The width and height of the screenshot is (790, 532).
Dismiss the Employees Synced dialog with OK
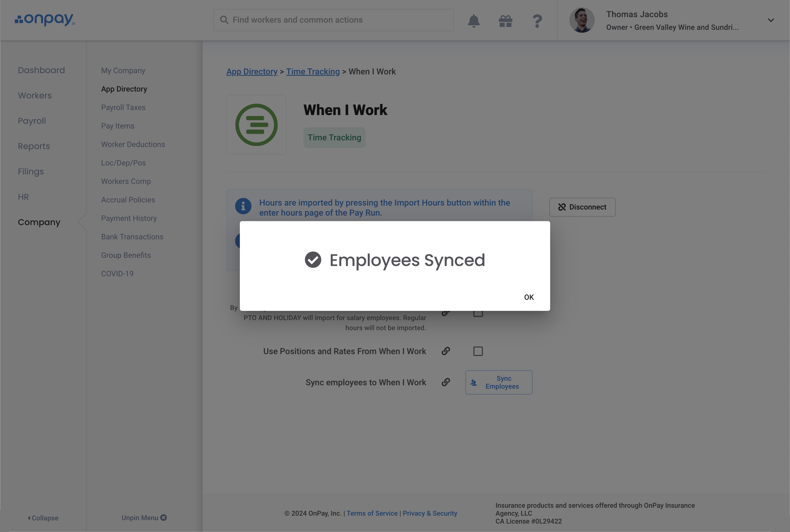[x=529, y=297]
